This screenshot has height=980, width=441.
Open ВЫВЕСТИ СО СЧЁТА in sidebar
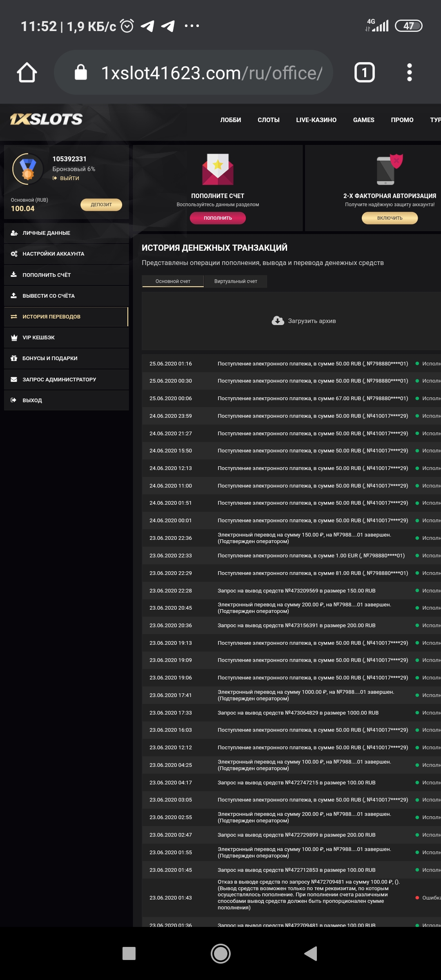tap(48, 296)
